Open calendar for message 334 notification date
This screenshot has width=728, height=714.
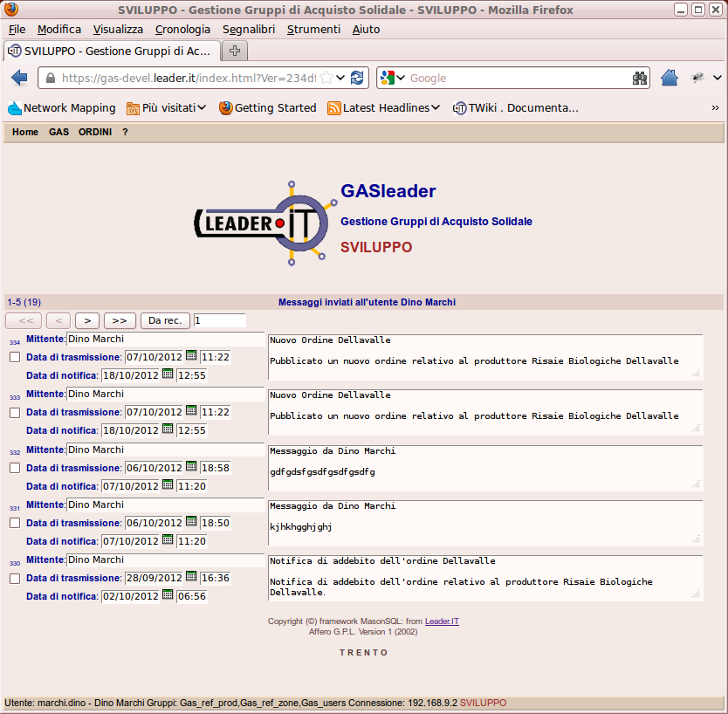point(168,374)
